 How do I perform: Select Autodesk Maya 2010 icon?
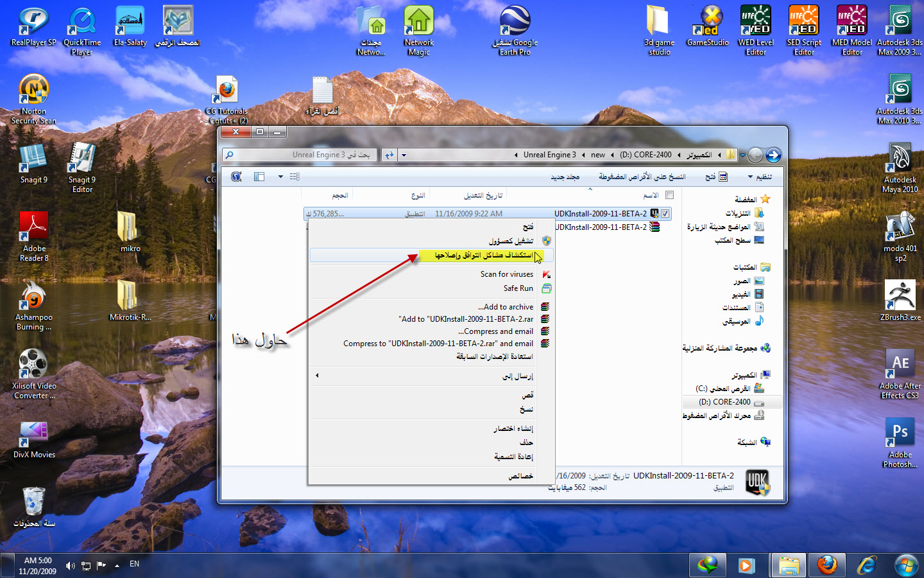point(900,168)
